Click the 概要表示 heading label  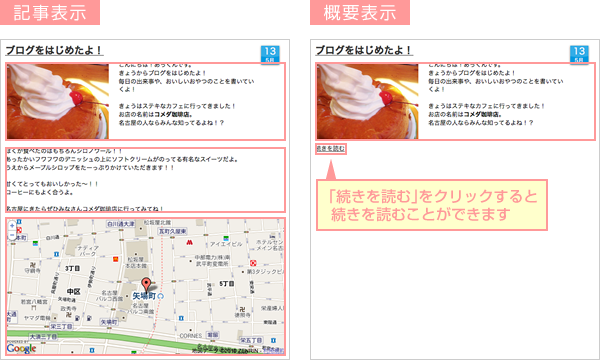[x=360, y=12]
